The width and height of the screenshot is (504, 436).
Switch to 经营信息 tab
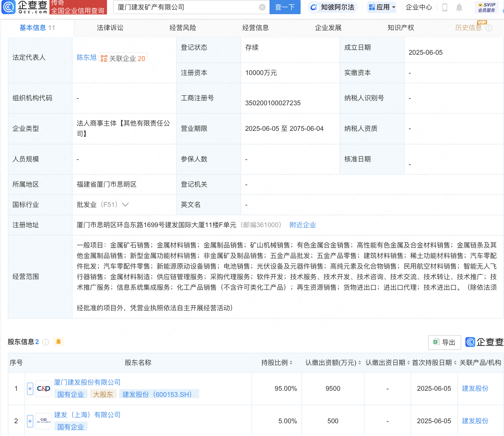(256, 28)
